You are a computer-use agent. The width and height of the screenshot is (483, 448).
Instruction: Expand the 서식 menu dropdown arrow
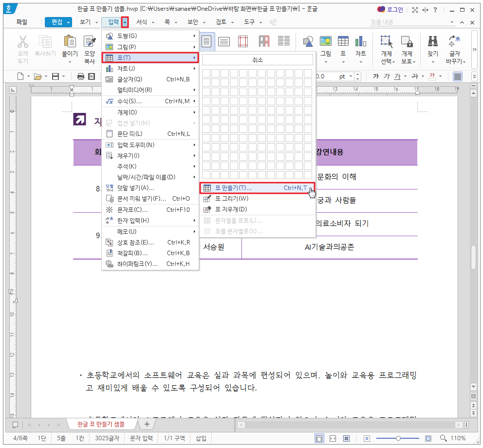(153, 22)
